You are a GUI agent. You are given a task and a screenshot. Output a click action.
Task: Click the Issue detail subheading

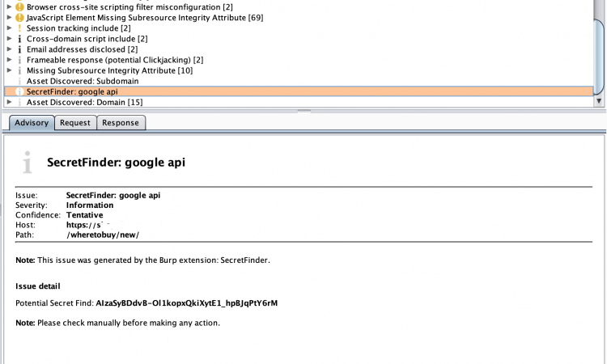(x=38, y=286)
